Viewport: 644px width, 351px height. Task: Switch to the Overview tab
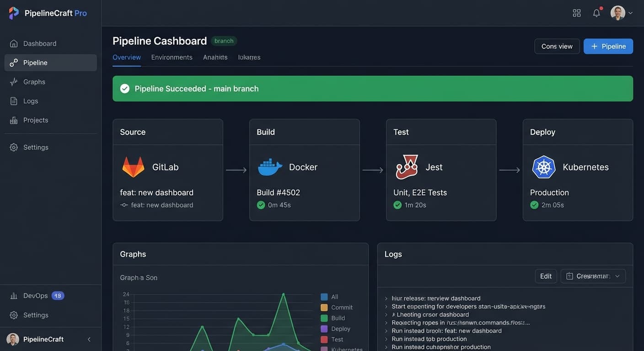127,57
